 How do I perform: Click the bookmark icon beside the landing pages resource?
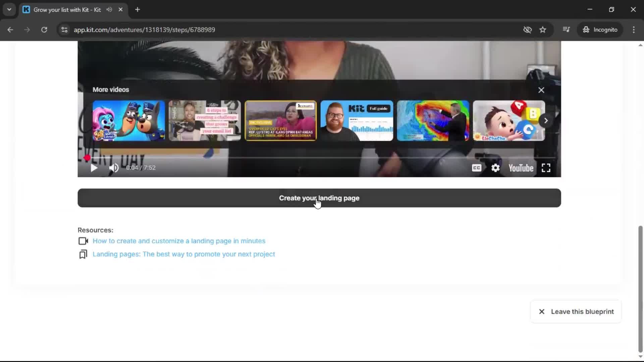[x=83, y=254]
